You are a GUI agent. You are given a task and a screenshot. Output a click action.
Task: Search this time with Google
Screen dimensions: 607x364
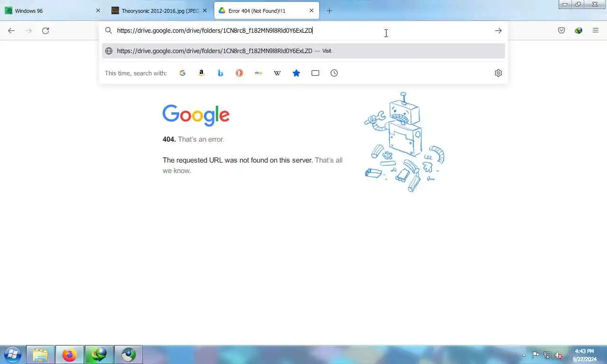click(x=183, y=73)
